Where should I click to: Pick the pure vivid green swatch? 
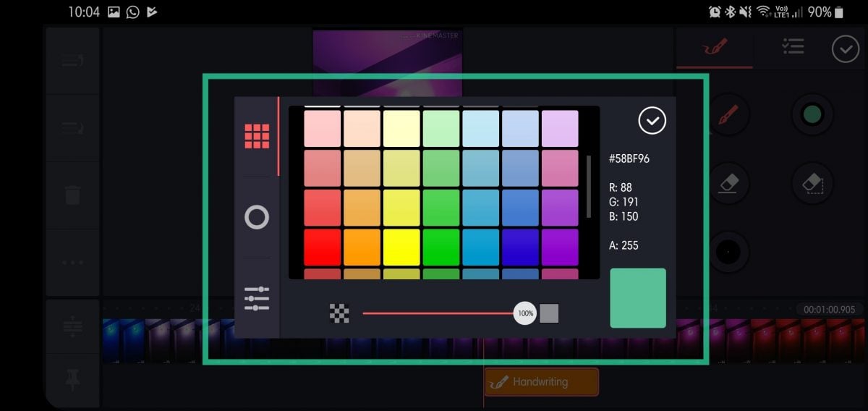[x=441, y=247]
